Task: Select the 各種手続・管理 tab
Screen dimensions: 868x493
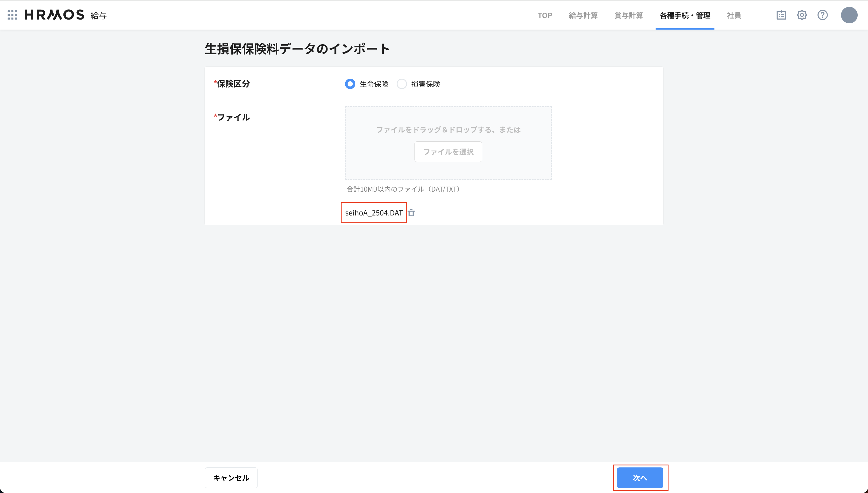Action: pyautogui.click(x=685, y=15)
